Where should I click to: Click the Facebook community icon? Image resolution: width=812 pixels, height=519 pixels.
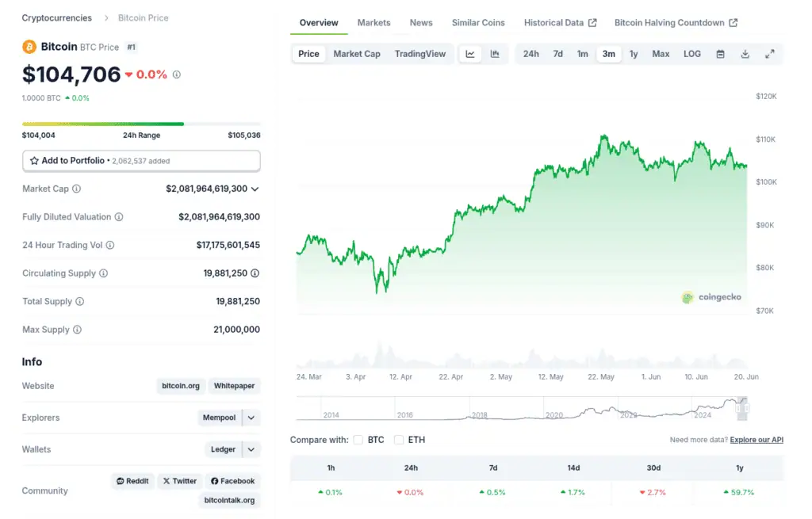[214, 481]
